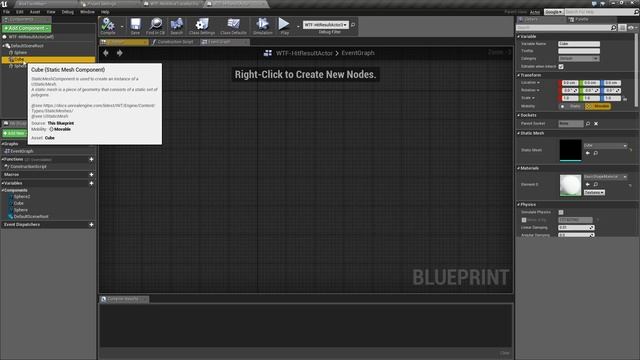The height and width of the screenshot is (360, 640).
Task: Collapse the Materials section
Action: tap(519, 169)
